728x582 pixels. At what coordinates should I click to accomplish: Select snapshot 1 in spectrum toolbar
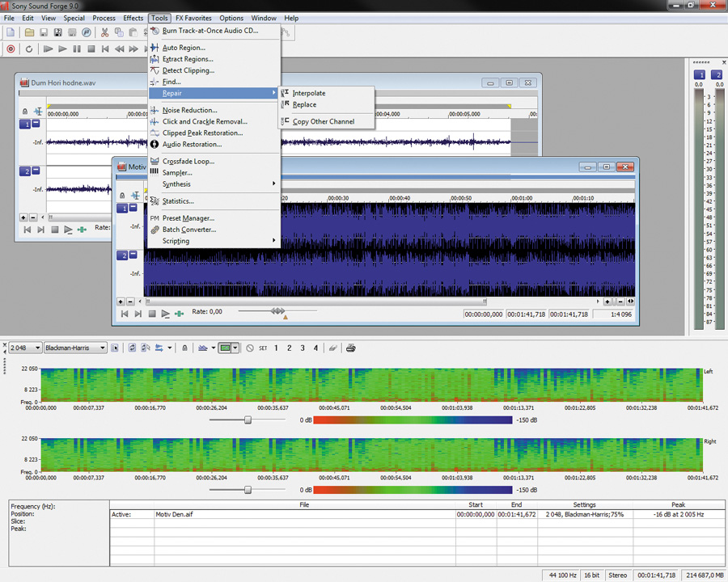tap(277, 348)
